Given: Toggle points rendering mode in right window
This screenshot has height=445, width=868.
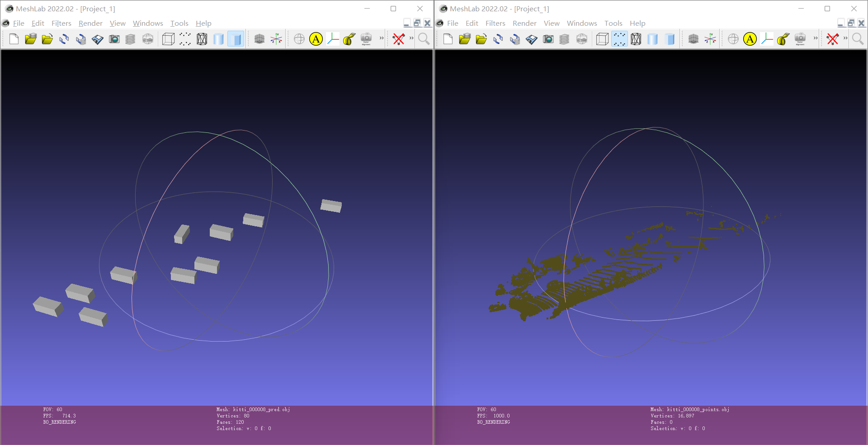Looking at the screenshot, I should [619, 39].
